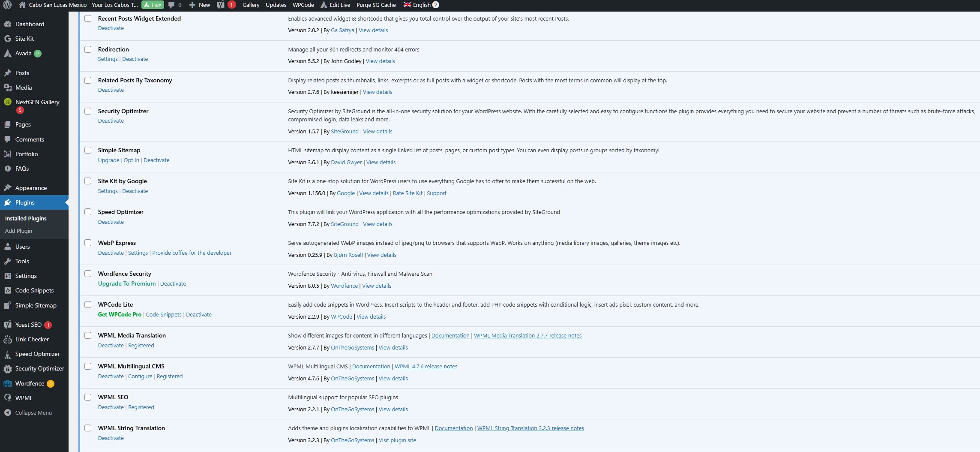The width and height of the screenshot is (980, 452).
Task: Click the home icon next to site name
Action: 22,5
